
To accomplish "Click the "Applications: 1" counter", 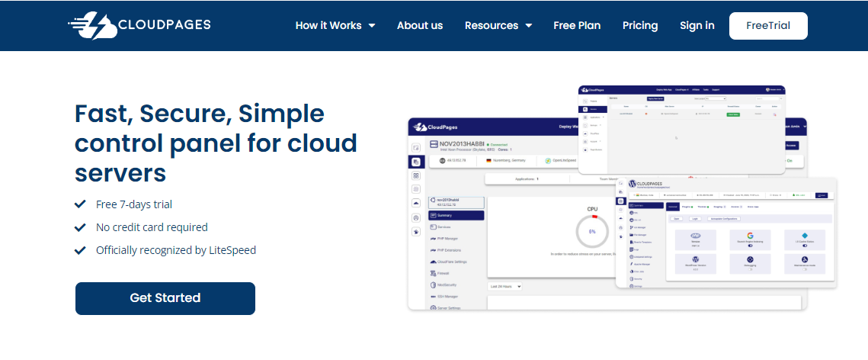I will click(527, 179).
